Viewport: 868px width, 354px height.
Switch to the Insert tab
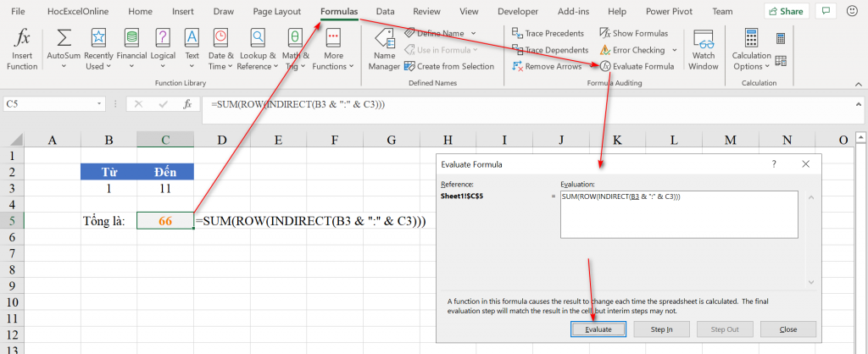(183, 11)
